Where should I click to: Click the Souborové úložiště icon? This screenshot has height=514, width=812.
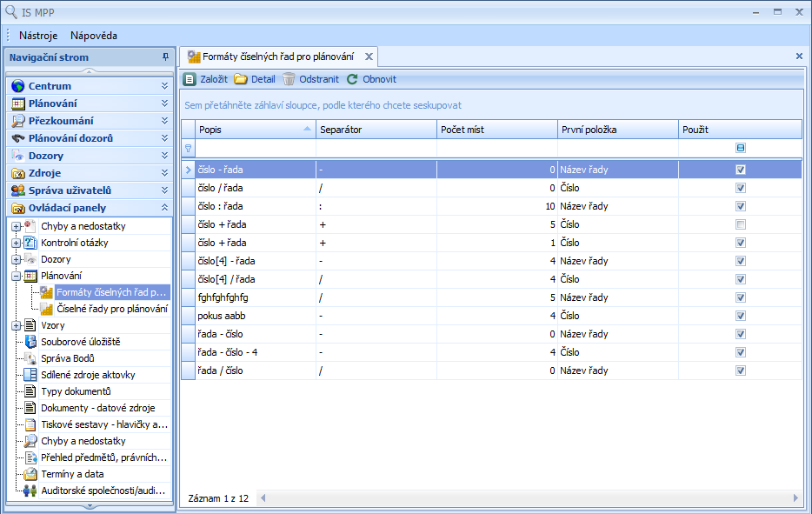[31, 342]
